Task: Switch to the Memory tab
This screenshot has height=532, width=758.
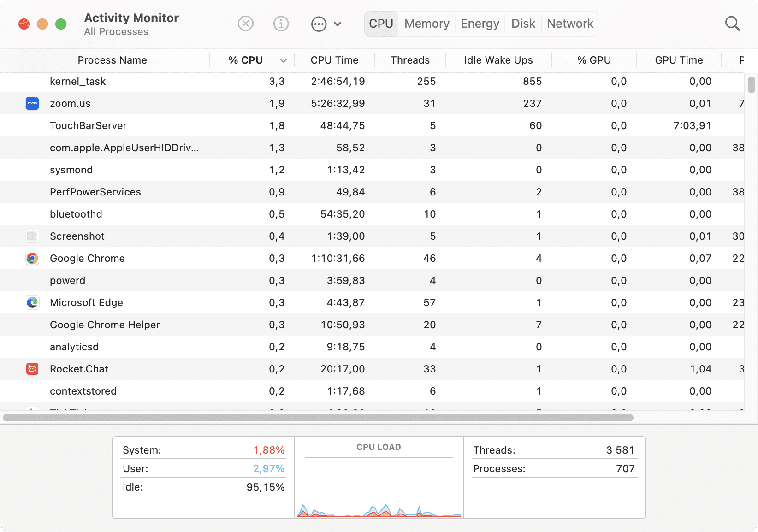Action: [426, 23]
